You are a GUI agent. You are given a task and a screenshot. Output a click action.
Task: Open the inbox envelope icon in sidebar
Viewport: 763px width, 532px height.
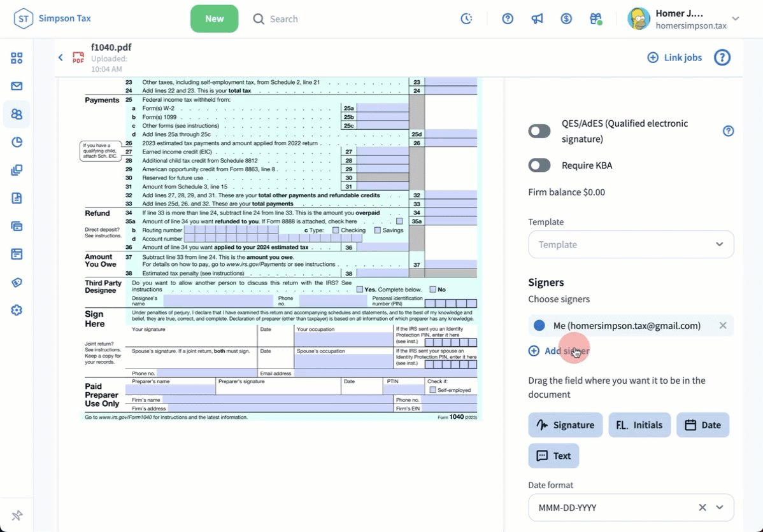(17, 86)
